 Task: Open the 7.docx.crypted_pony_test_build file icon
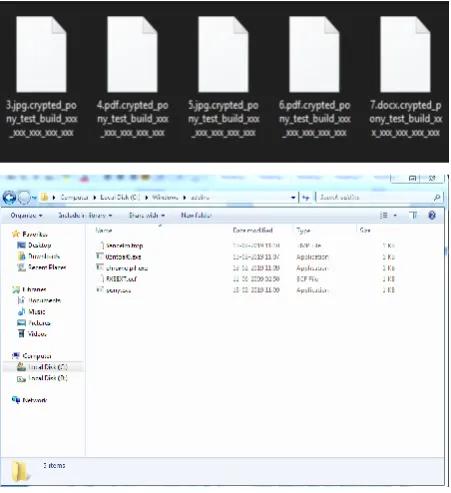405,54
